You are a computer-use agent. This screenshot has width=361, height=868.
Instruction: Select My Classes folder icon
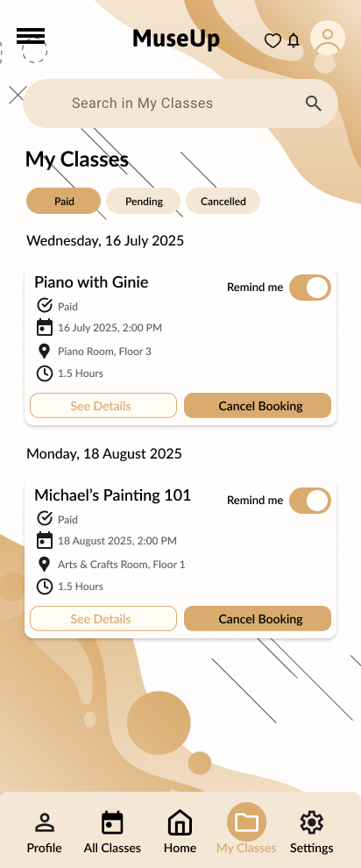coord(246,822)
